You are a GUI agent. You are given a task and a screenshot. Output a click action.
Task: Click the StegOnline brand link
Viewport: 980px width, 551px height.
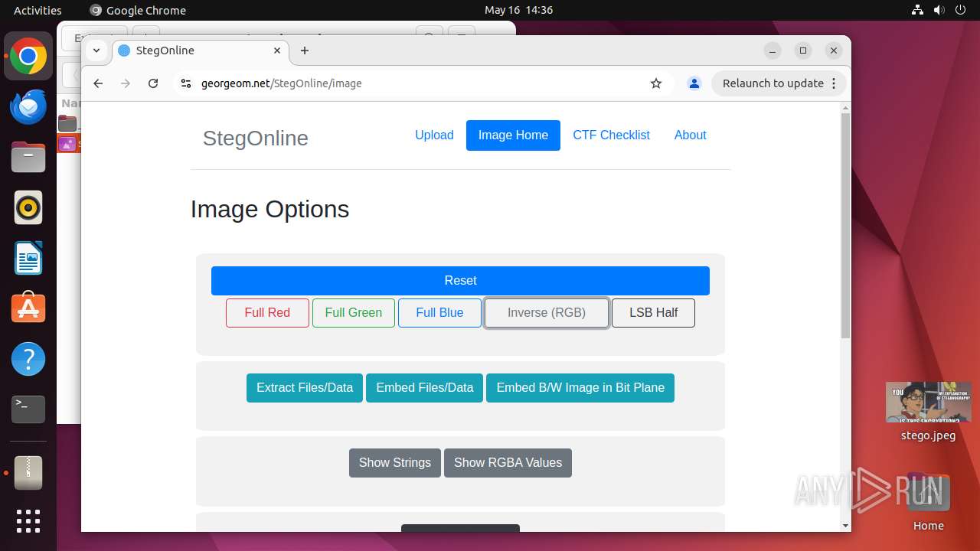(x=256, y=138)
